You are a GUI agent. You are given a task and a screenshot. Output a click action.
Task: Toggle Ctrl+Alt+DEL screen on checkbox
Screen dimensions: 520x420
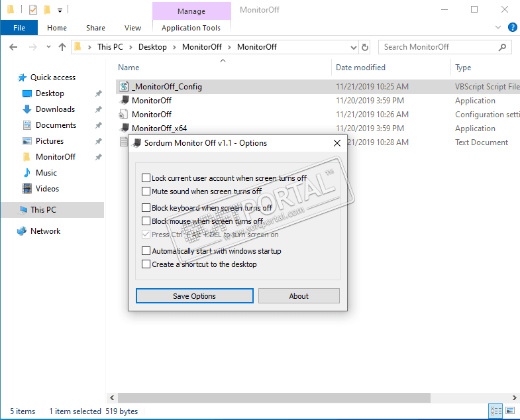146,235
